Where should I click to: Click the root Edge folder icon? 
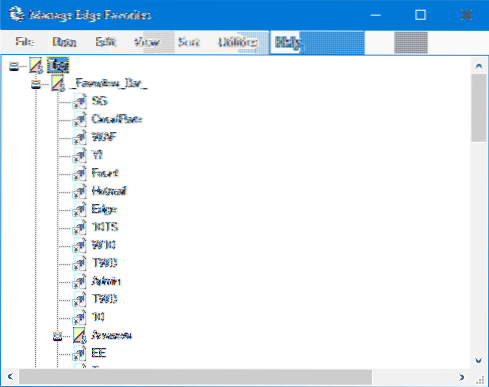coord(36,65)
